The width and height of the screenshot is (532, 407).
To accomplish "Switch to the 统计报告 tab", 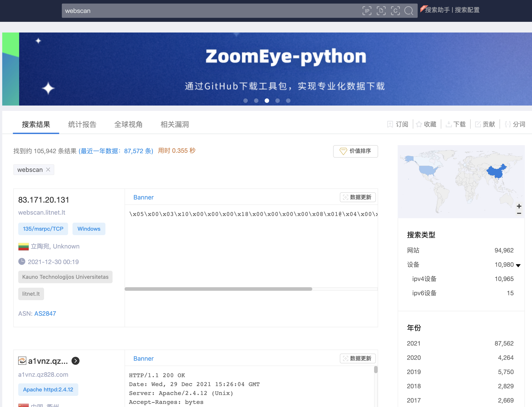I will [82, 124].
